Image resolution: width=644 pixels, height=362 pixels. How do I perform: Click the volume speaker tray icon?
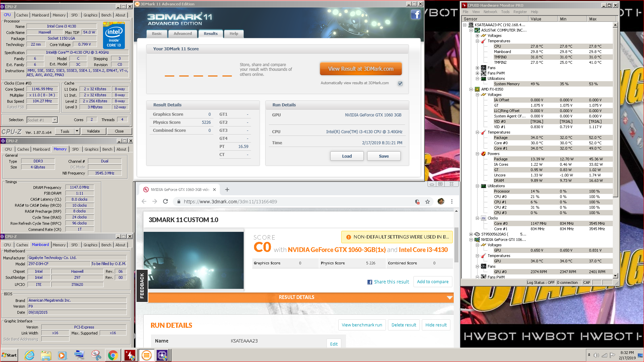point(596,355)
